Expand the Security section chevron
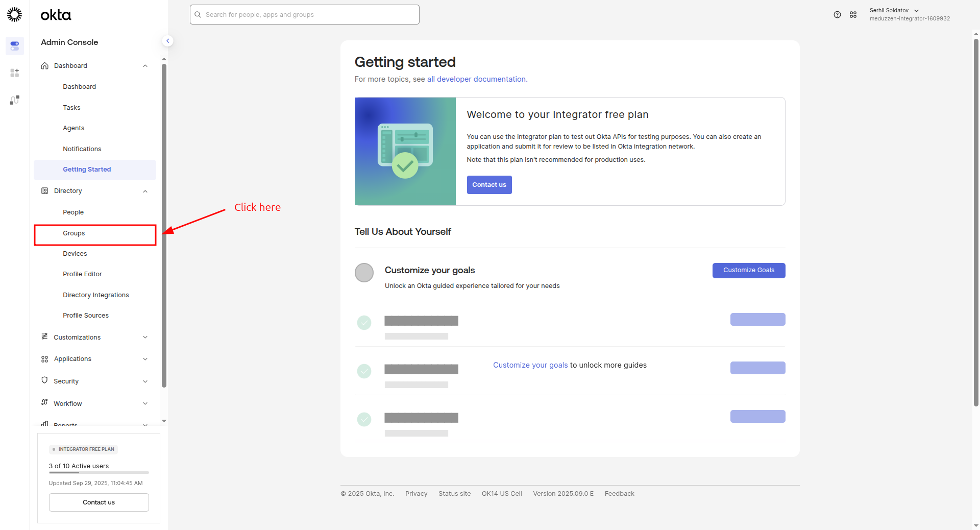This screenshot has height=530, width=980. (145, 381)
